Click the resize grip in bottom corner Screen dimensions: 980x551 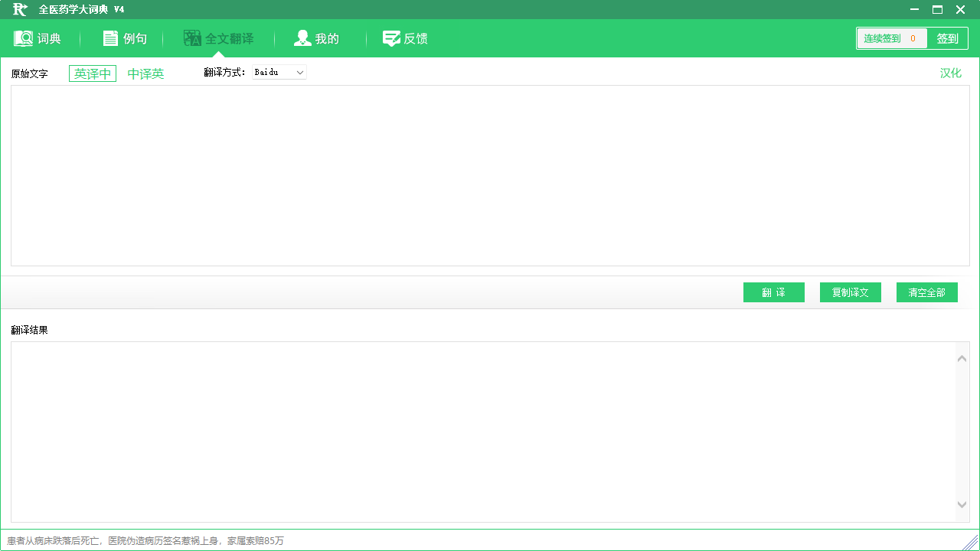[x=971, y=542]
